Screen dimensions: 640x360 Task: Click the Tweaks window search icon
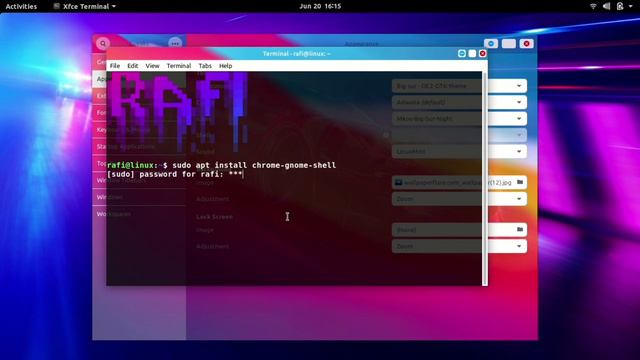[103, 43]
